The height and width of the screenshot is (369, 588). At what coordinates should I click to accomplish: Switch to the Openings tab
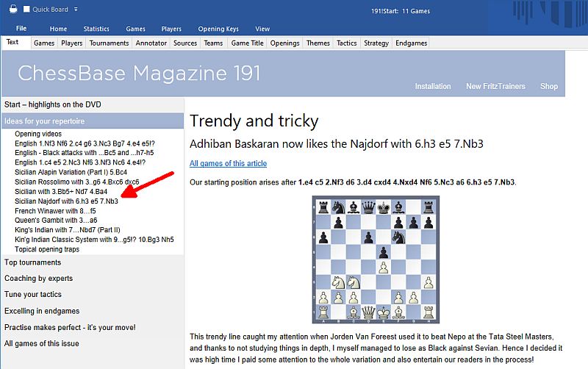coord(284,43)
